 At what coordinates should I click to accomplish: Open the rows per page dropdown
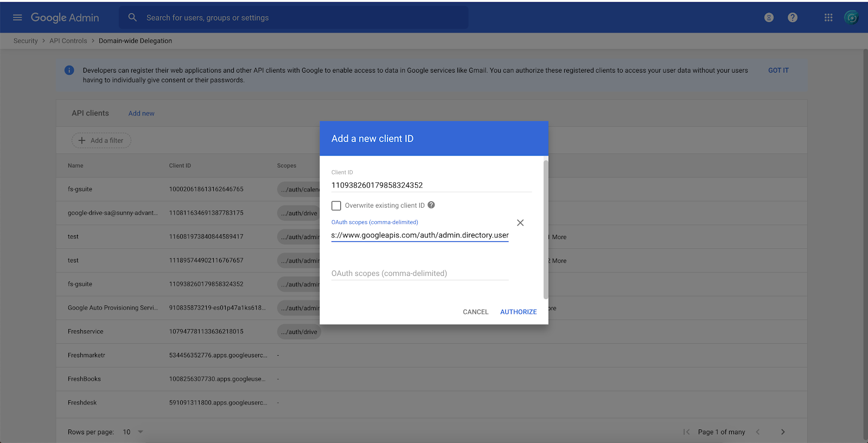(x=133, y=432)
